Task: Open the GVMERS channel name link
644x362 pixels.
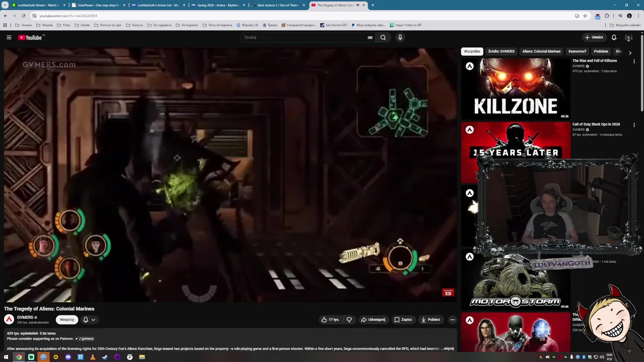Action: [25, 317]
